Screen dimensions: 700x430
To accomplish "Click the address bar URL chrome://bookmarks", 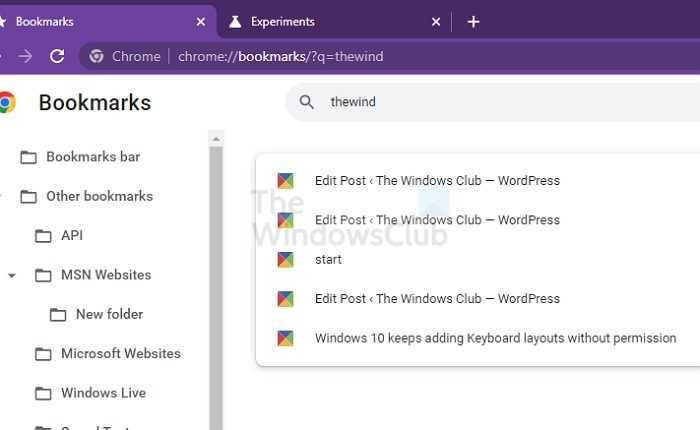I will (280, 56).
